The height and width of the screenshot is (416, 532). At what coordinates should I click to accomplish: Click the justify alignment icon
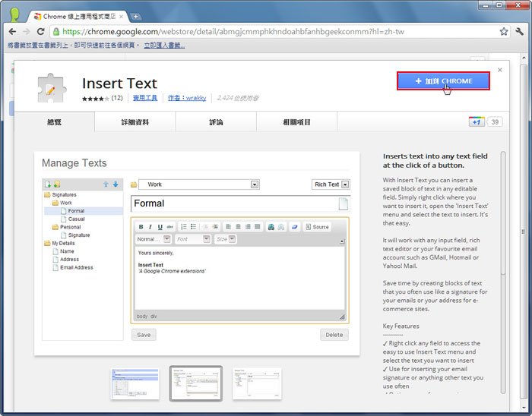(258, 227)
